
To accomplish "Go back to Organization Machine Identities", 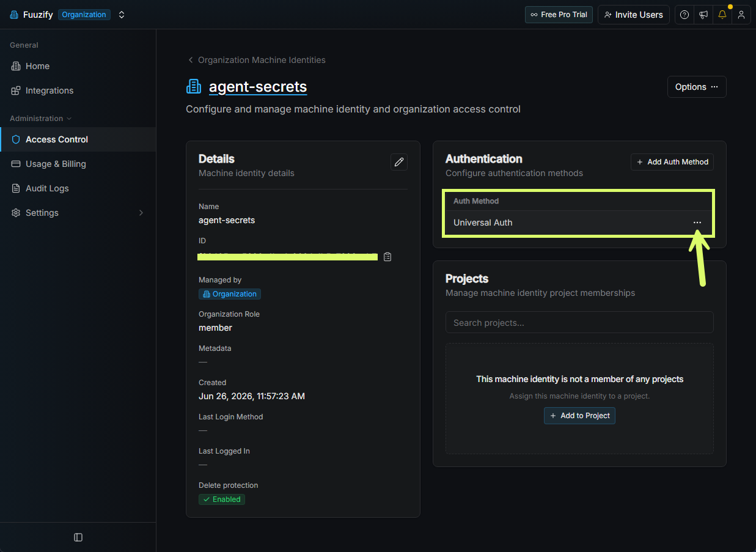I will (x=257, y=60).
